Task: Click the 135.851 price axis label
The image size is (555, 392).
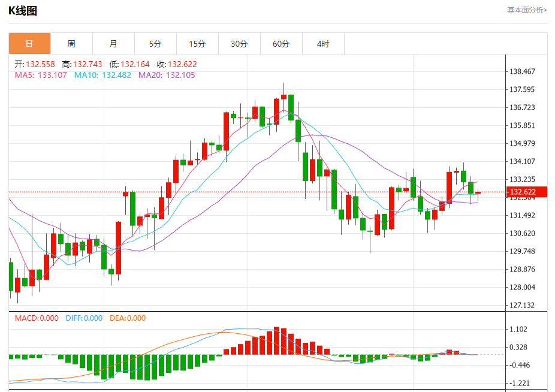Action: 522,125
